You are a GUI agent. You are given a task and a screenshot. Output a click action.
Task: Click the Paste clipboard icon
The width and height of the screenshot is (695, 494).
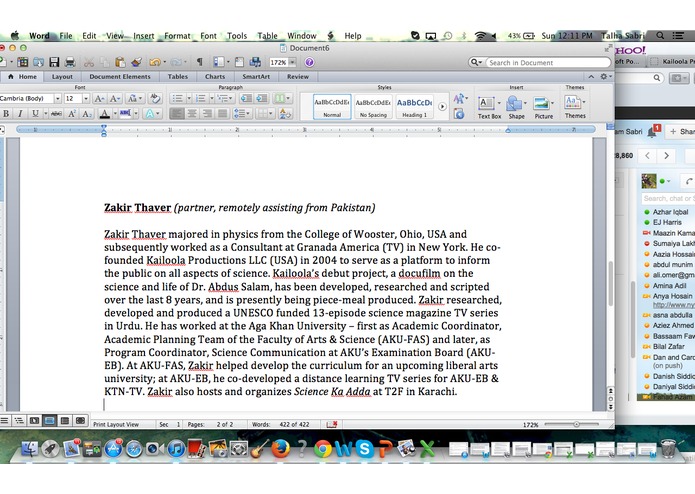[x=120, y=62]
